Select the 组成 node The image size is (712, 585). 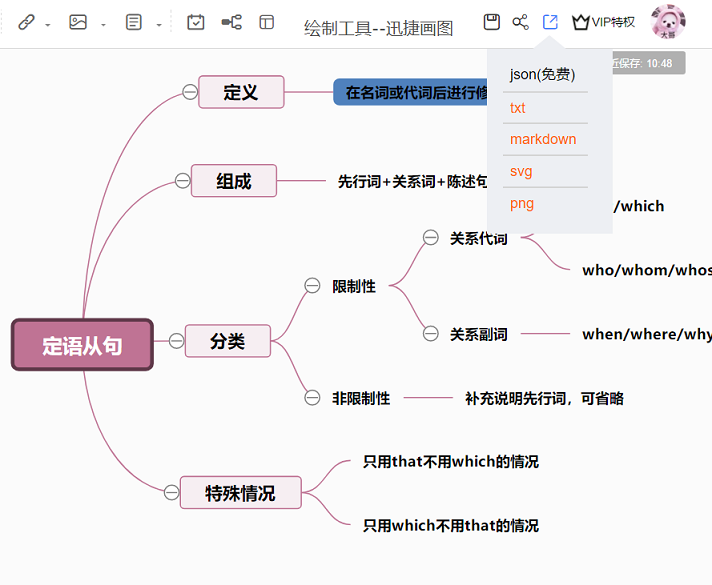coord(234,180)
